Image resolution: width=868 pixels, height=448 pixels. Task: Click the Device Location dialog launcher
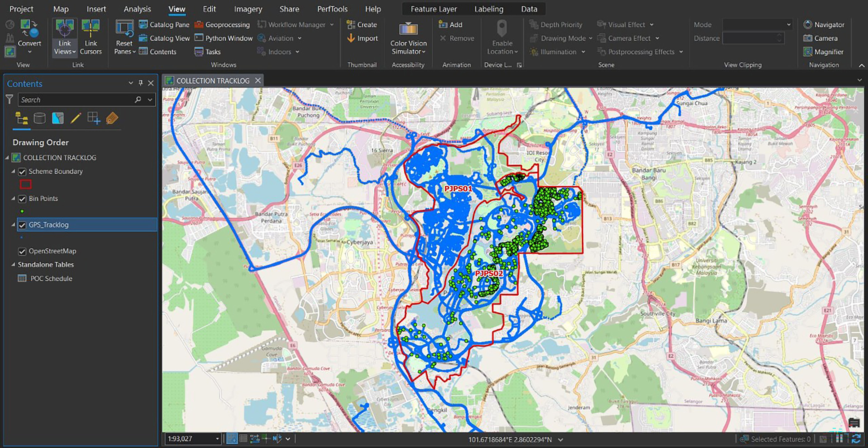pyautogui.click(x=519, y=65)
